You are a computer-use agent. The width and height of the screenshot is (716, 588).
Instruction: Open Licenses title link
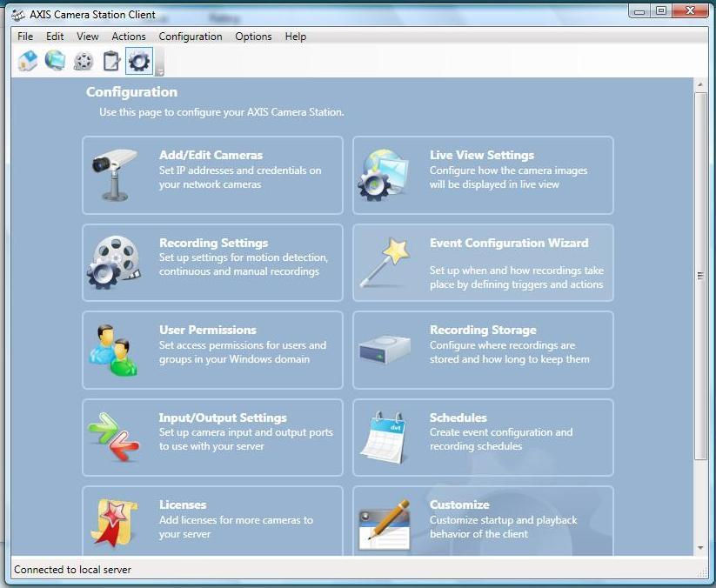pos(183,504)
